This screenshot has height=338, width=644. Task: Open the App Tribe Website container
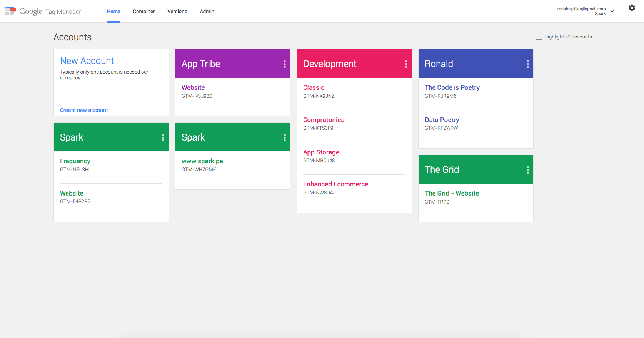click(193, 87)
